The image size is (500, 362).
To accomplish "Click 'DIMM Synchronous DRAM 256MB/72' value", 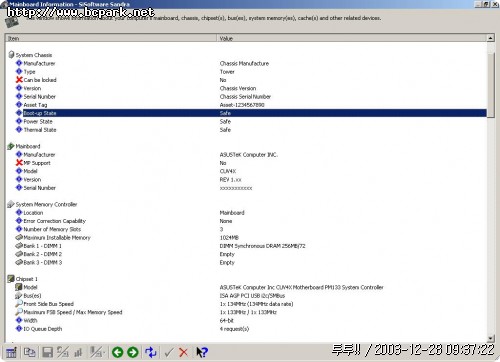I will click(263, 246).
